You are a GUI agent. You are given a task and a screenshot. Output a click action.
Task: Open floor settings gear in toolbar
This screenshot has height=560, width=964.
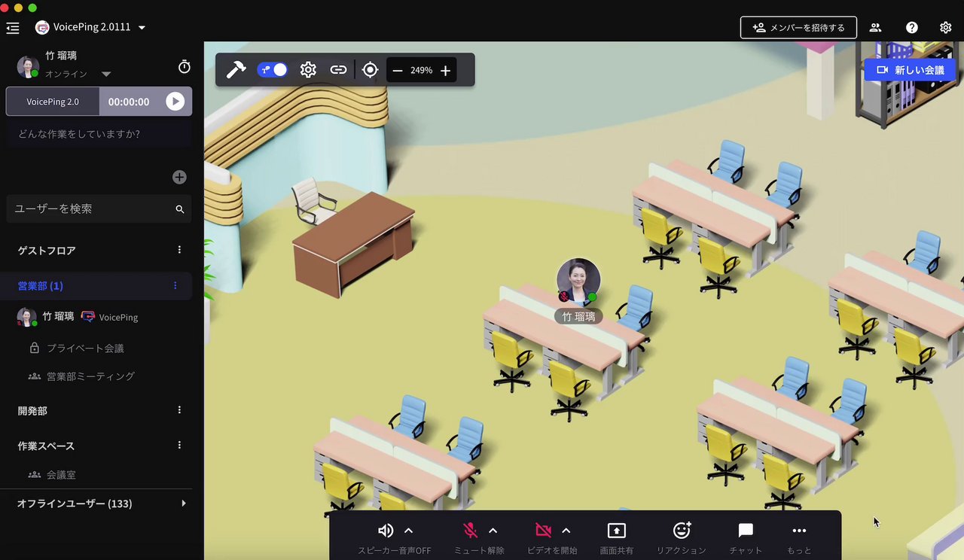308,70
